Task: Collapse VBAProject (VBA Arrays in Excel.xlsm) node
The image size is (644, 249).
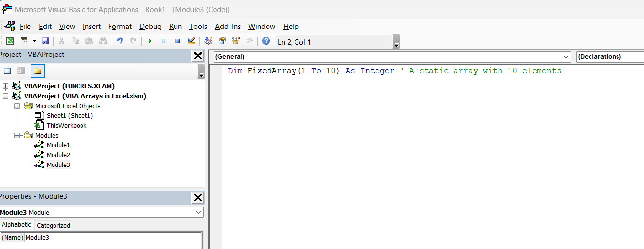Action: click(6, 96)
